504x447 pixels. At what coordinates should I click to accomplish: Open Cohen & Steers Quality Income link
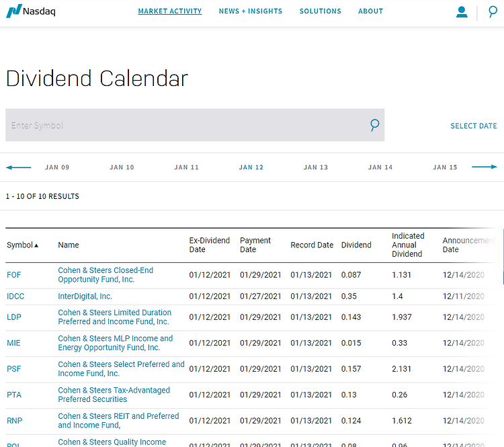[x=112, y=442]
